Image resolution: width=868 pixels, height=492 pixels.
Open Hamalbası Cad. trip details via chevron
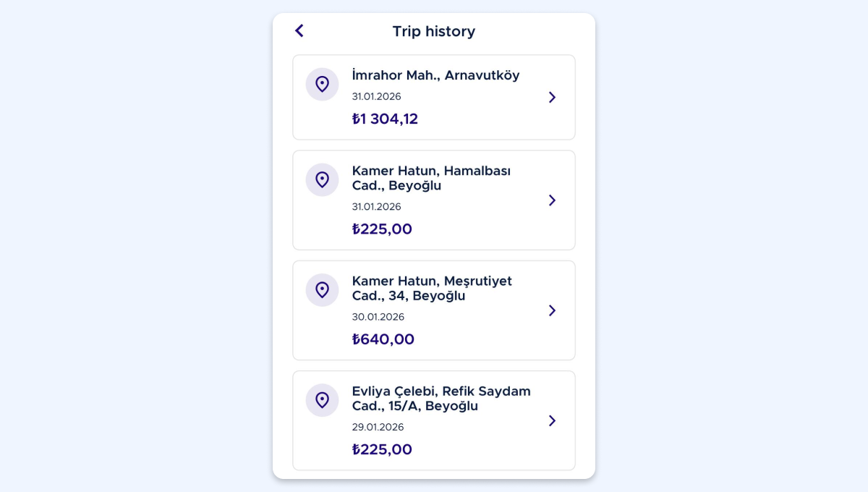(x=552, y=200)
